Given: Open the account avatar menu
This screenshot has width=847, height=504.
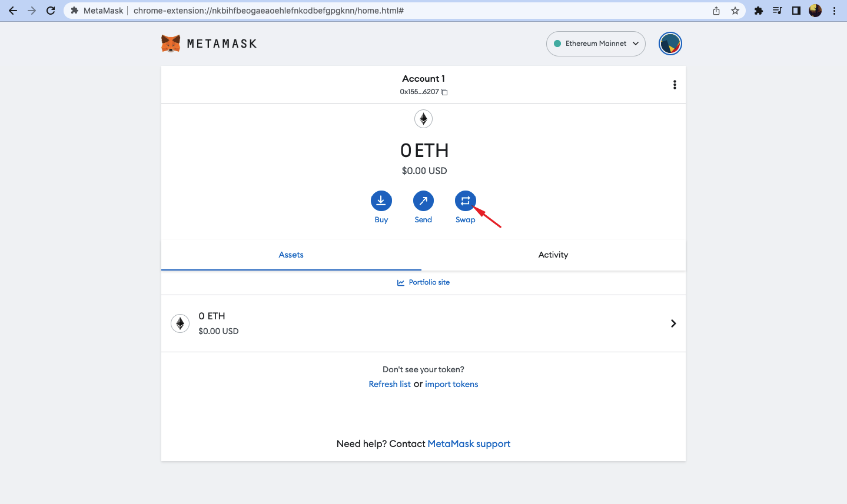Looking at the screenshot, I should 670,44.
